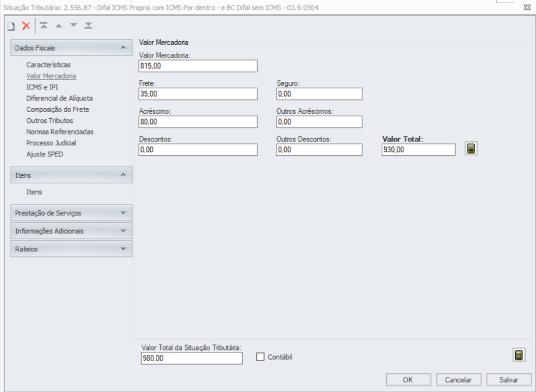Click the new document icon in toolbar
Screen dimensions: 536x392
[11, 26]
